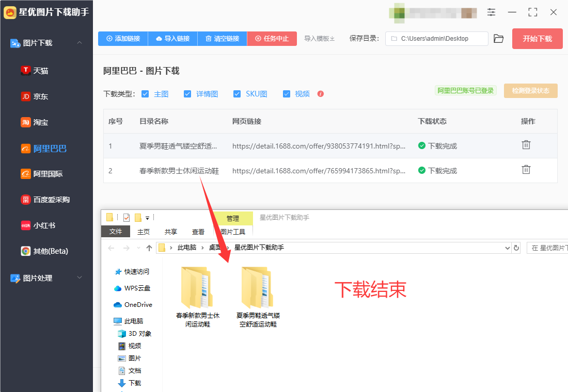Select 图片 in the Explorer tree

130,358
